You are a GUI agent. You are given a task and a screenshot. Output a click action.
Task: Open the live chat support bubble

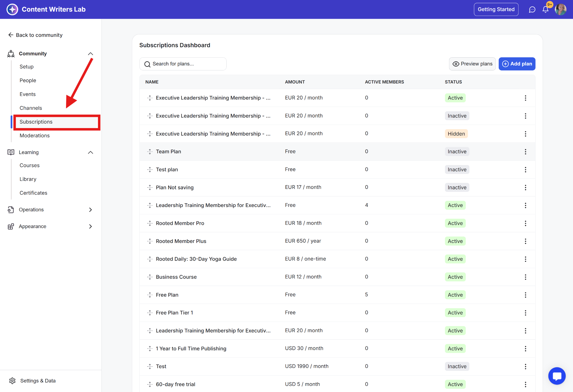click(x=557, y=376)
